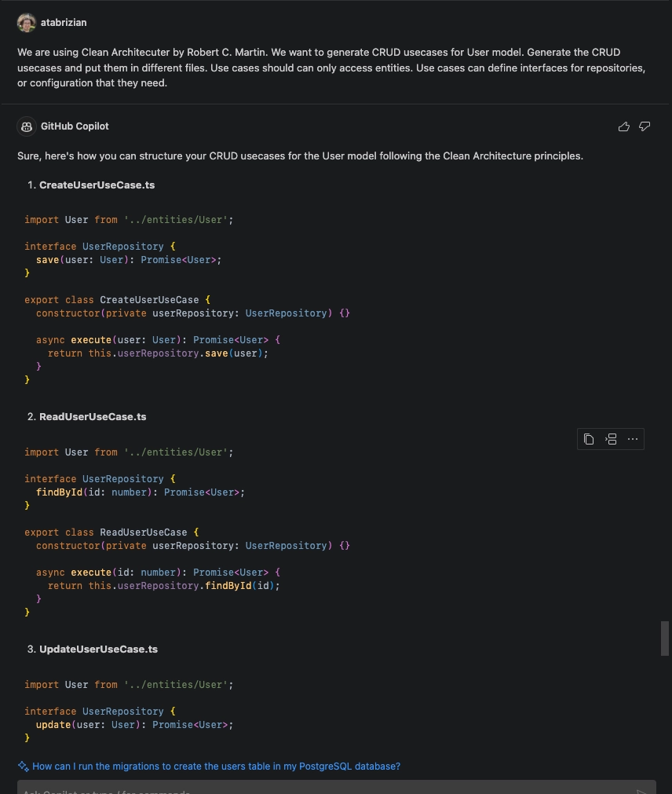Click the thumbs up helpful icon
Image resolution: width=672 pixels, height=794 pixels.
624,126
